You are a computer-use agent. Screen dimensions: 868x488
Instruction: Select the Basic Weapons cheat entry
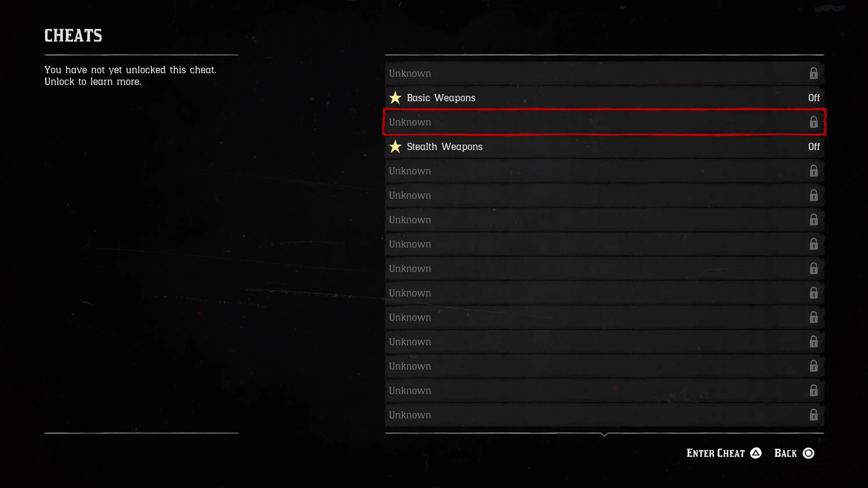(604, 97)
